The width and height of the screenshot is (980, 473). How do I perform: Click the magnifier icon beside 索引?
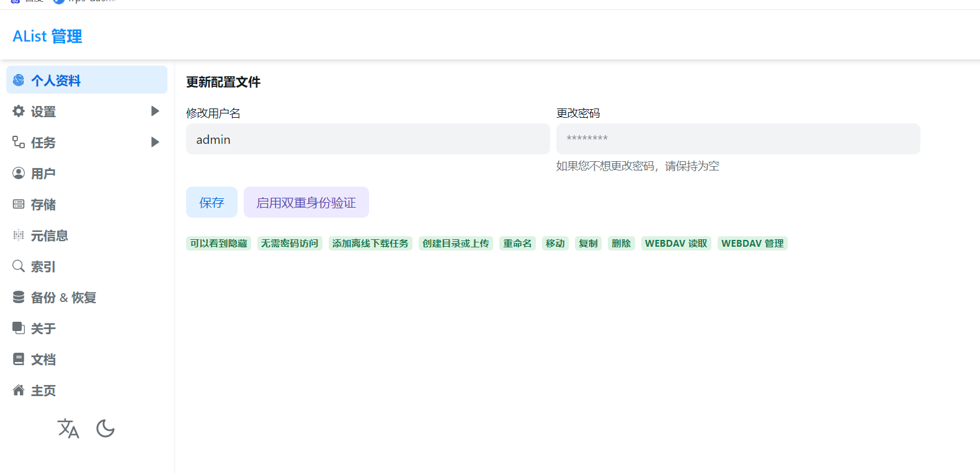19,266
